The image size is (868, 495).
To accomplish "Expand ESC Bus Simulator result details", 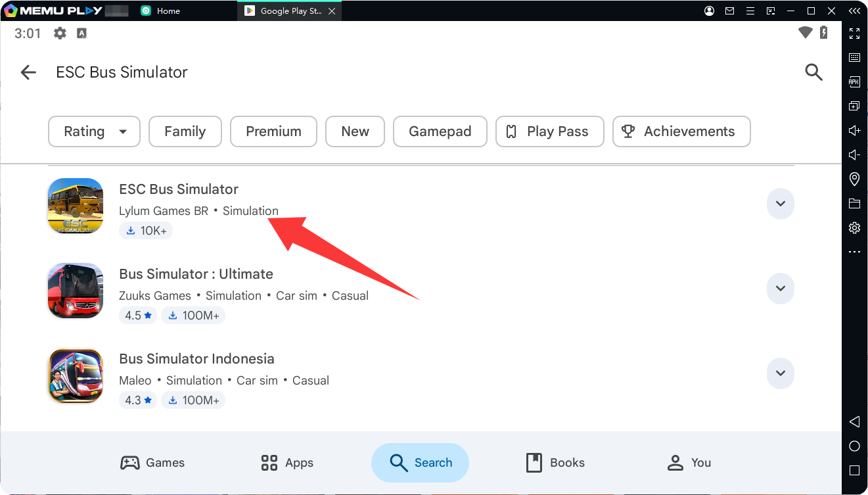I will tap(781, 204).
